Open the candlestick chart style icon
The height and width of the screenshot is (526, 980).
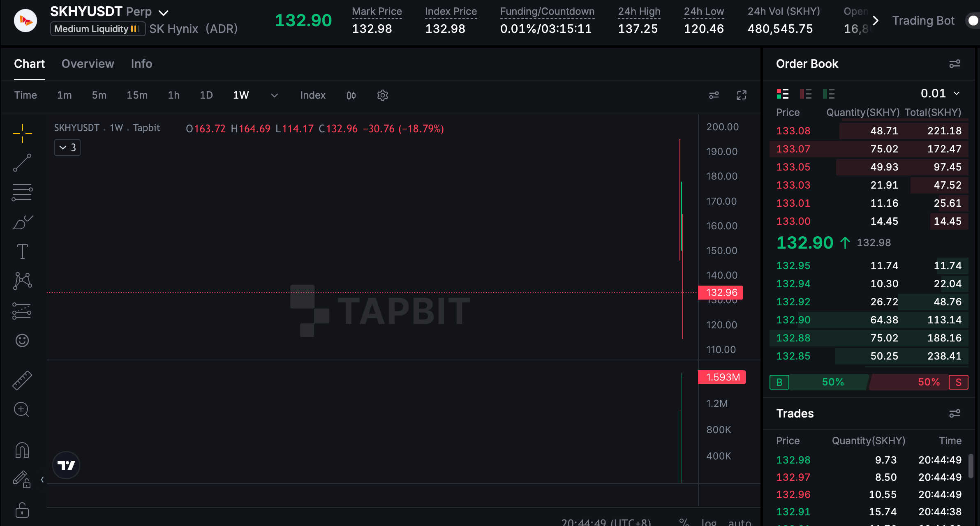click(351, 95)
